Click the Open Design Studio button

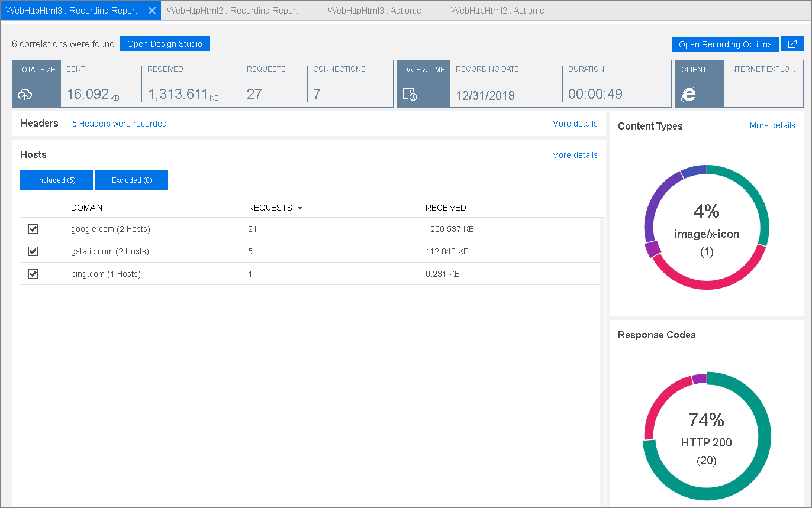165,44
